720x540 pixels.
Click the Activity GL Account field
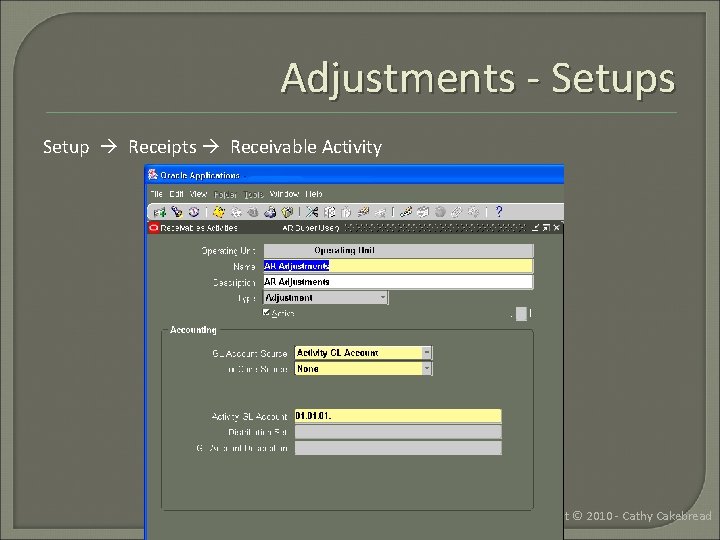pyautogui.click(x=398, y=416)
